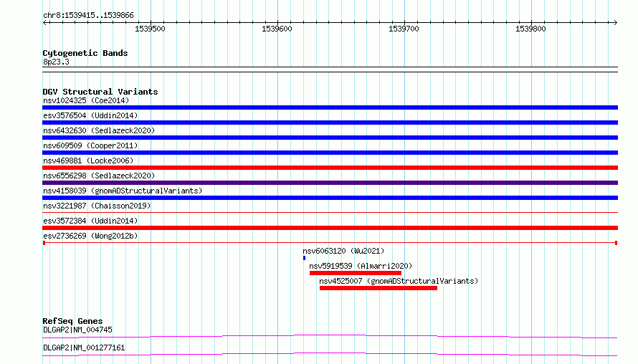Click the blue bar under nsv609509
The height and width of the screenshot is (364, 638).
pos(330,153)
